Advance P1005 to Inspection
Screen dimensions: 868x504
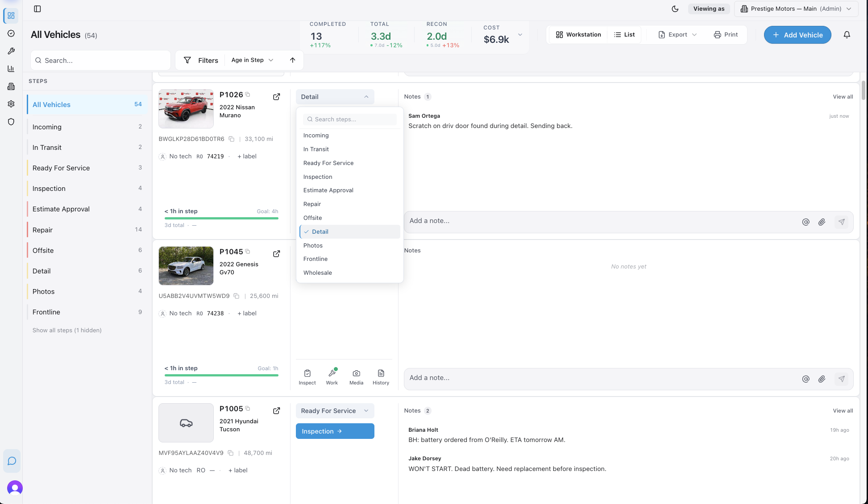coord(335,431)
